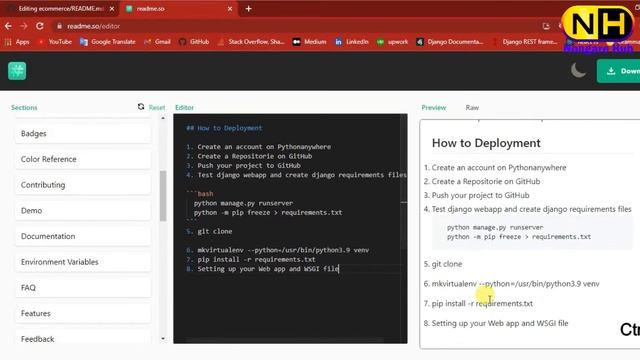640x360 pixels.
Task: Open the Stack Overflow bookmark
Action: 251,42
